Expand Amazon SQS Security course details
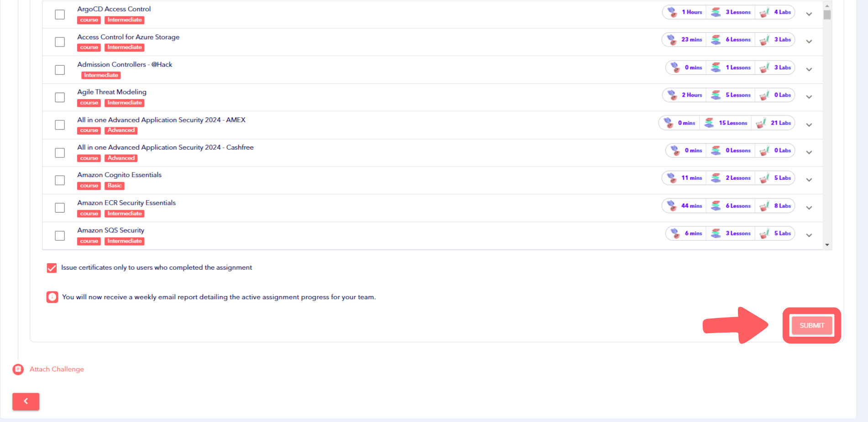Screen dimensions: 868x422 click(809, 235)
